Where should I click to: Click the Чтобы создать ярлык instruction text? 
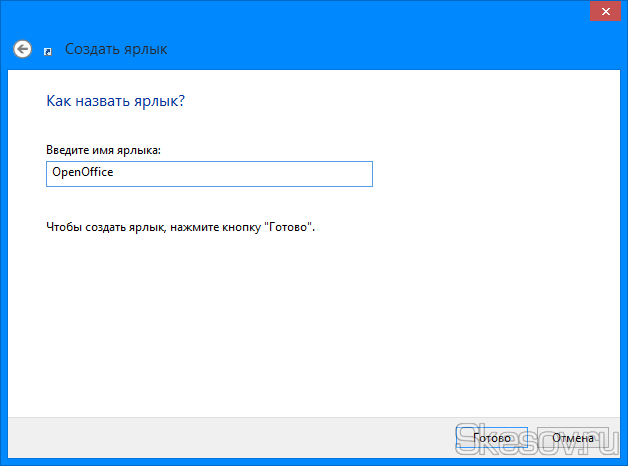(x=180, y=227)
